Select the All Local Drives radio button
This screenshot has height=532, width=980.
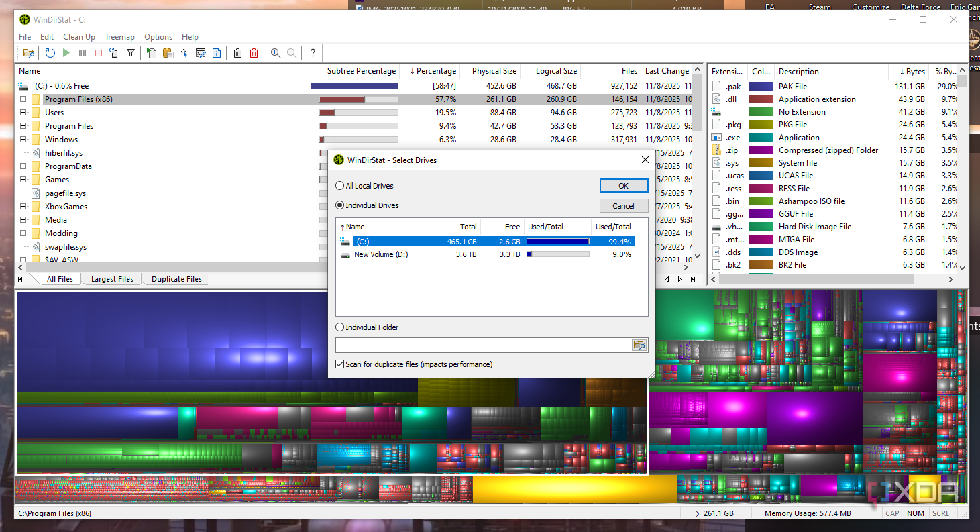tap(339, 186)
